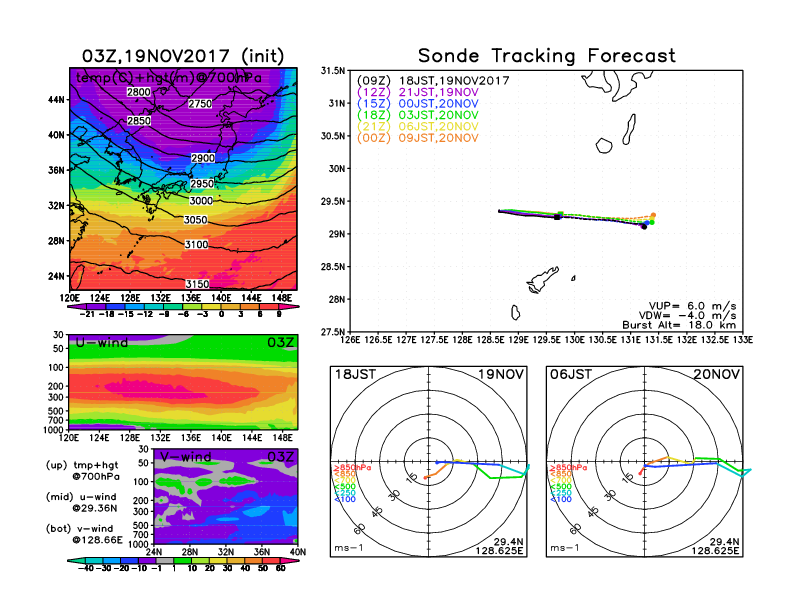Select the orange "(00Z) 09JST,20NOV" legend entry
792x612 pixels.
tap(417, 138)
